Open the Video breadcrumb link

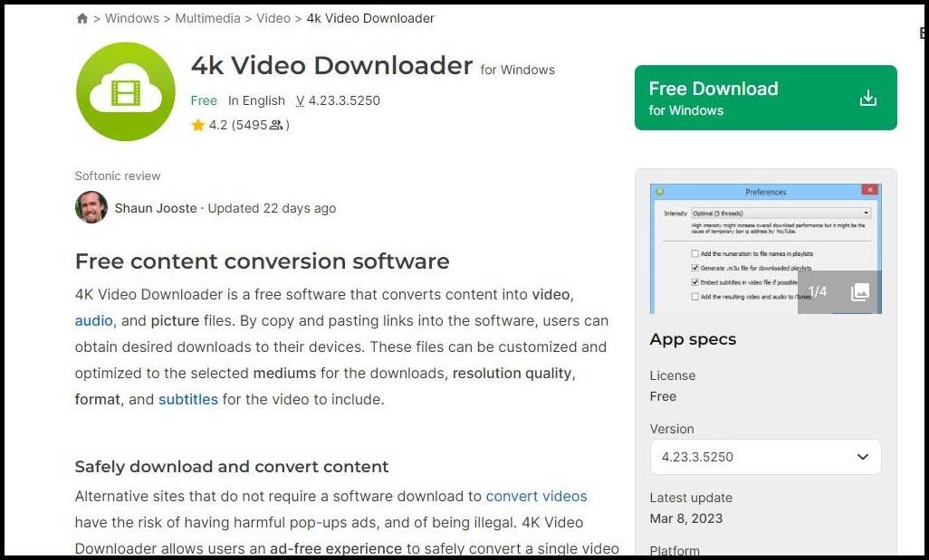tap(273, 18)
